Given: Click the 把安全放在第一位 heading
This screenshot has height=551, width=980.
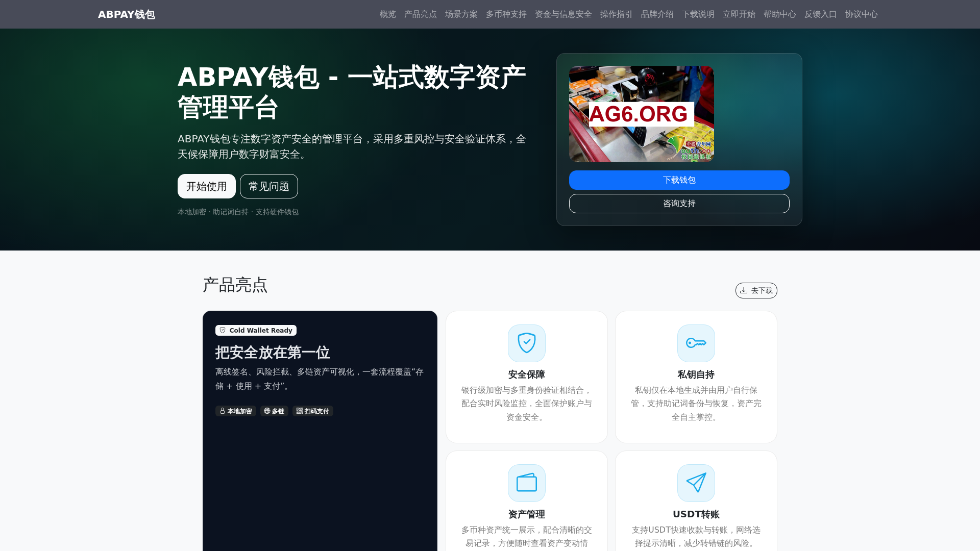Looking at the screenshot, I should pos(273,353).
